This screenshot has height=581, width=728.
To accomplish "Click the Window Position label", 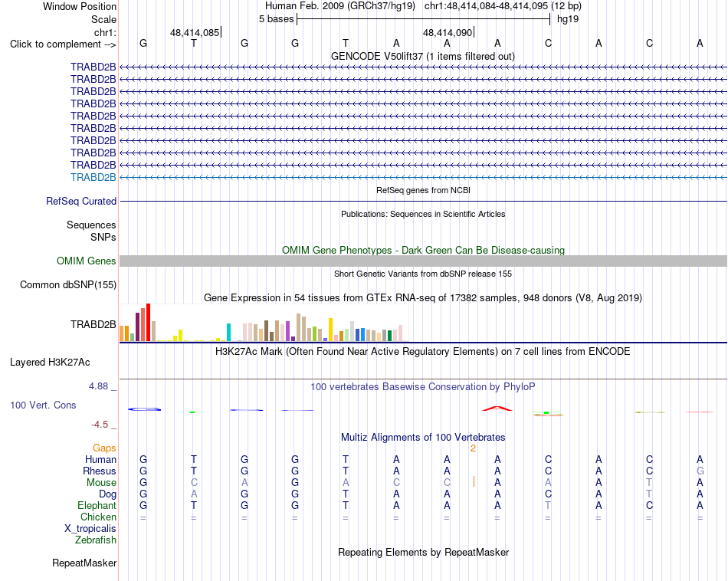I will click(x=80, y=6).
